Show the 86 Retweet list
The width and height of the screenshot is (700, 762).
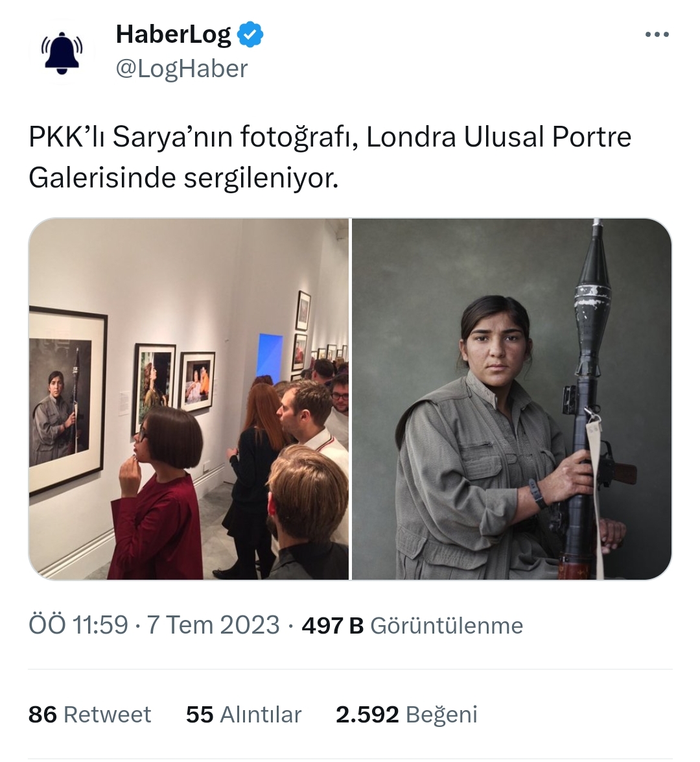90,715
